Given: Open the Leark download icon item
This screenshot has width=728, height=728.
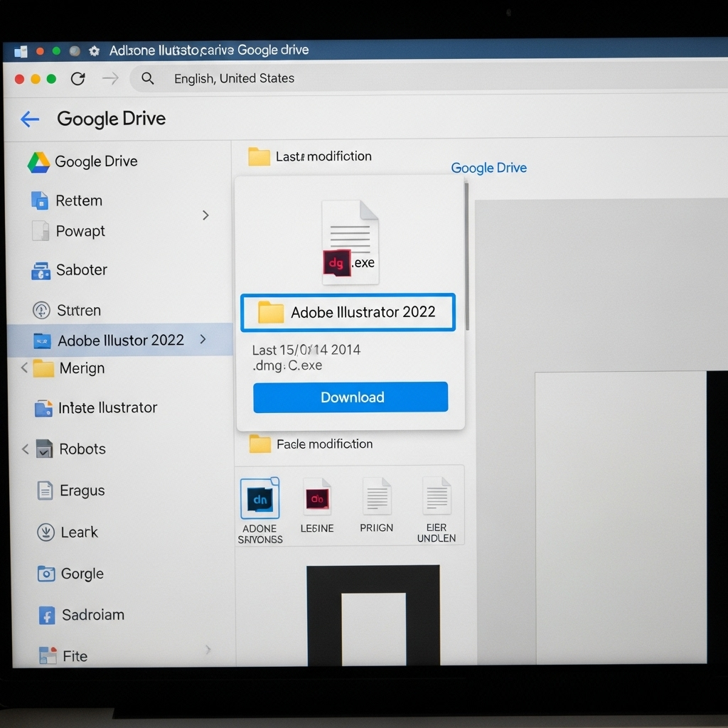Looking at the screenshot, I should coord(45,532).
